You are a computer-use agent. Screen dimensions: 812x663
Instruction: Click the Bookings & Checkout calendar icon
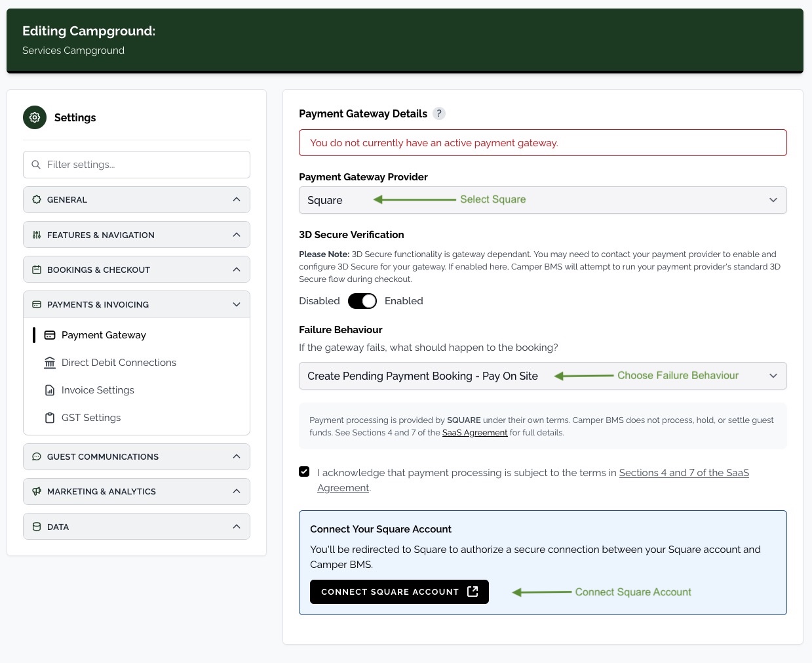point(37,270)
